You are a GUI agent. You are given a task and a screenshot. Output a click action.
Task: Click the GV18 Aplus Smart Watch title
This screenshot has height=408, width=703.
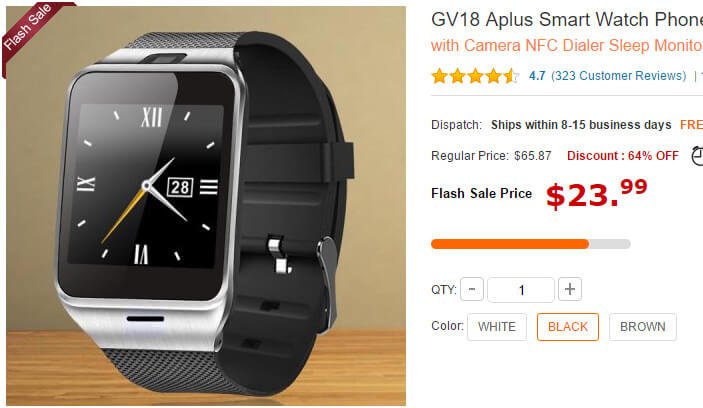point(567,19)
